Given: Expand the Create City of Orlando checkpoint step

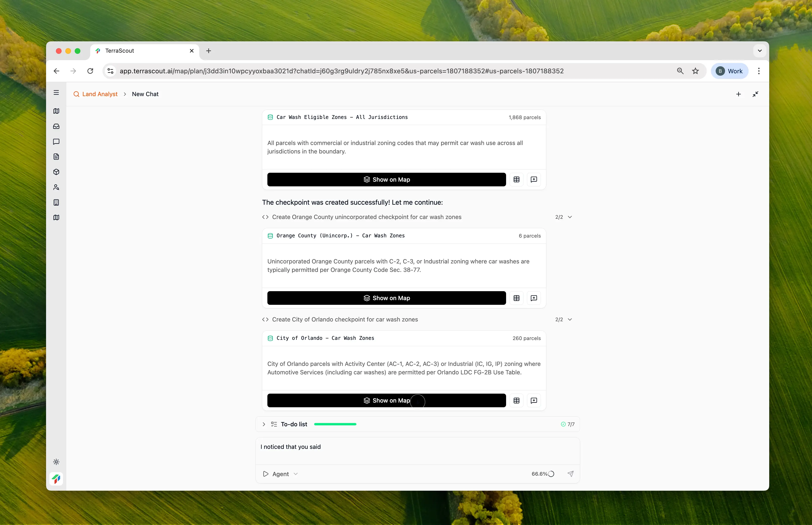Looking at the screenshot, I should (x=569, y=319).
